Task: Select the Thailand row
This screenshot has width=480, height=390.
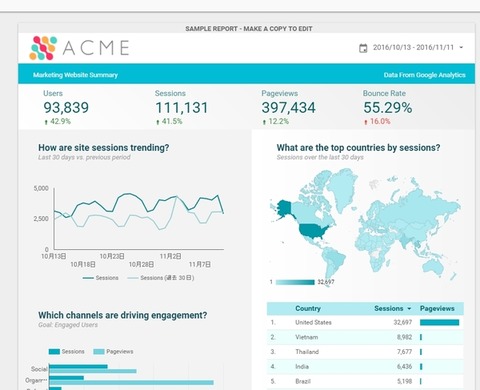Action: point(365,352)
